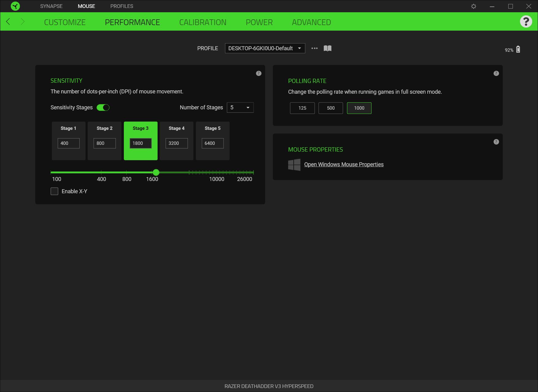Maximize the Synapse window
Viewport: 538px width, 392px height.
(510, 6)
